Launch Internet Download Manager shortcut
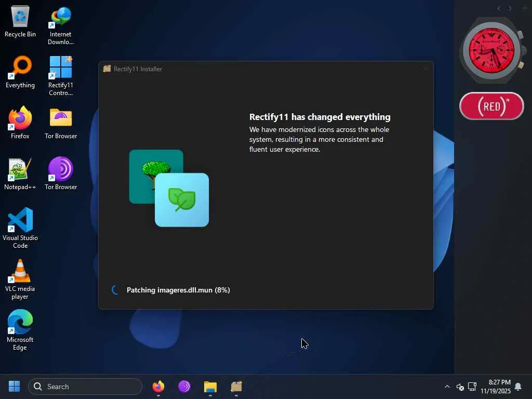This screenshot has width=532, height=399. tap(60, 25)
